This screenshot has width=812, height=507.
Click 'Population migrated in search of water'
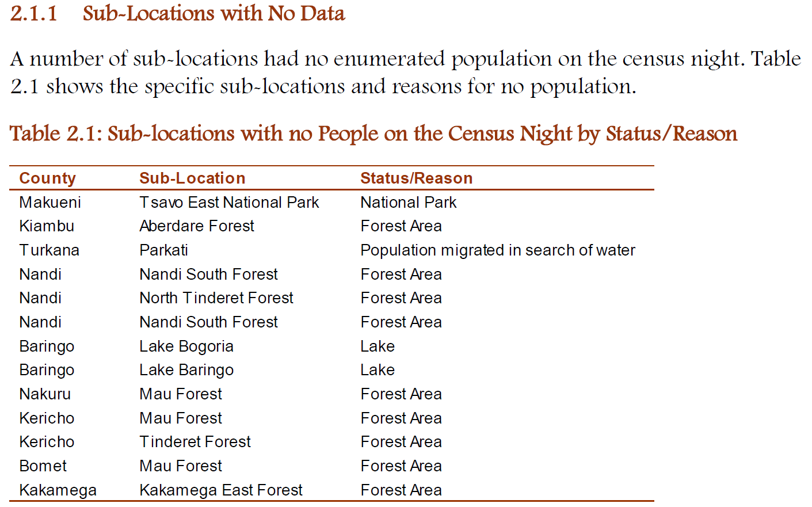pos(498,250)
